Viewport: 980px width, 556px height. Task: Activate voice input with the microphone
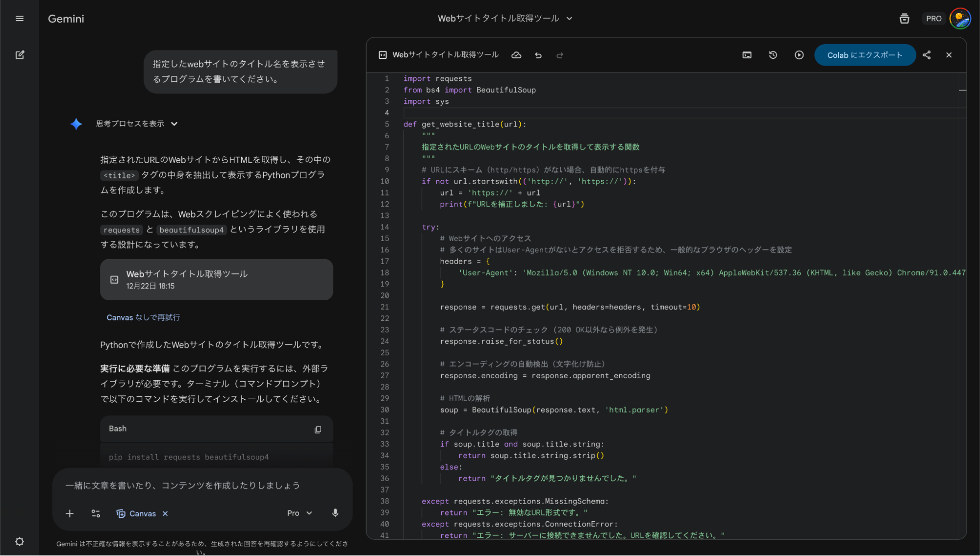(335, 513)
